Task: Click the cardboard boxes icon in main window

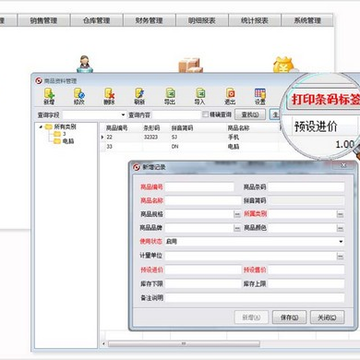Action: click(x=190, y=65)
